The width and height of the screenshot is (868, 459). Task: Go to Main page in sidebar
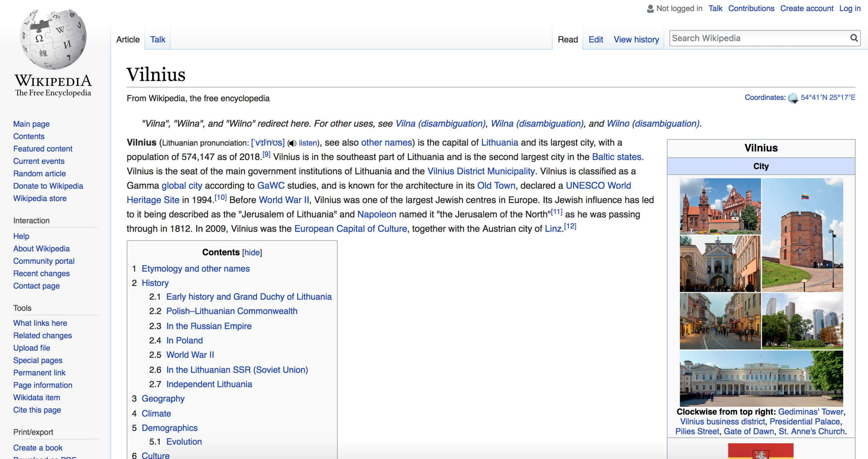click(x=31, y=124)
